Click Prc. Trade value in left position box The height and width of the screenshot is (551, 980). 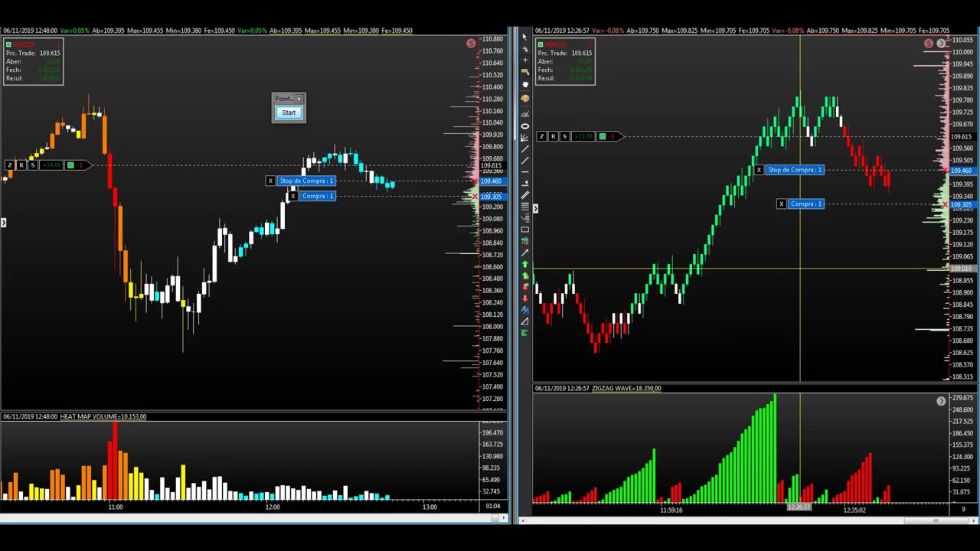pos(49,53)
